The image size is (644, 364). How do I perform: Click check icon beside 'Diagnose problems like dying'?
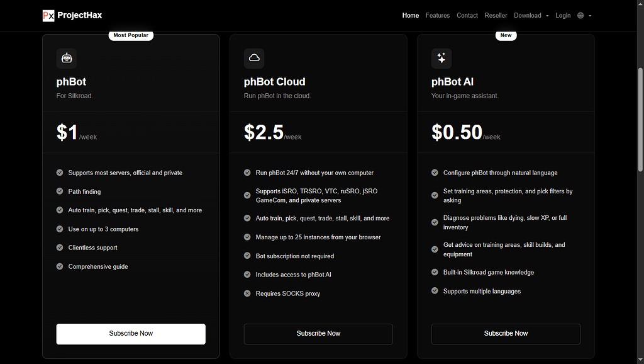(435, 222)
